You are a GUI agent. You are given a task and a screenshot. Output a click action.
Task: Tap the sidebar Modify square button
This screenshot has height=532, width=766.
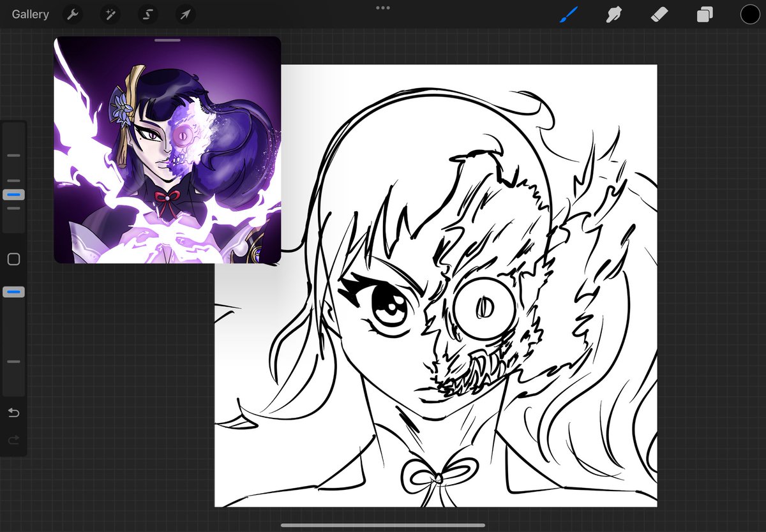point(13,259)
